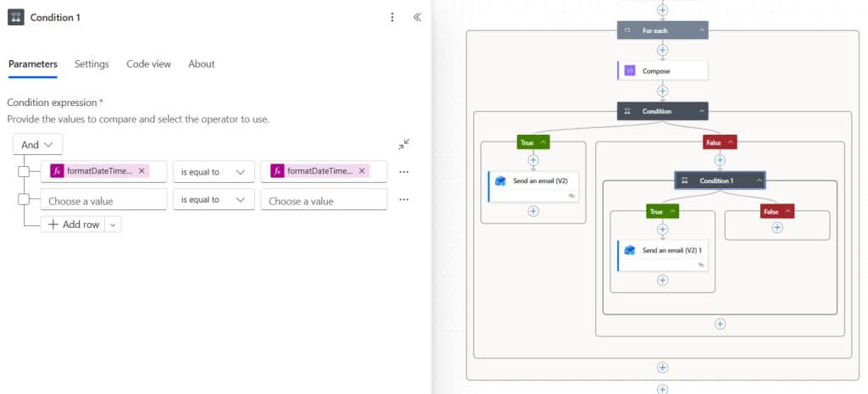Open the Code view tab
The height and width of the screenshot is (394, 868).
click(148, 64)
